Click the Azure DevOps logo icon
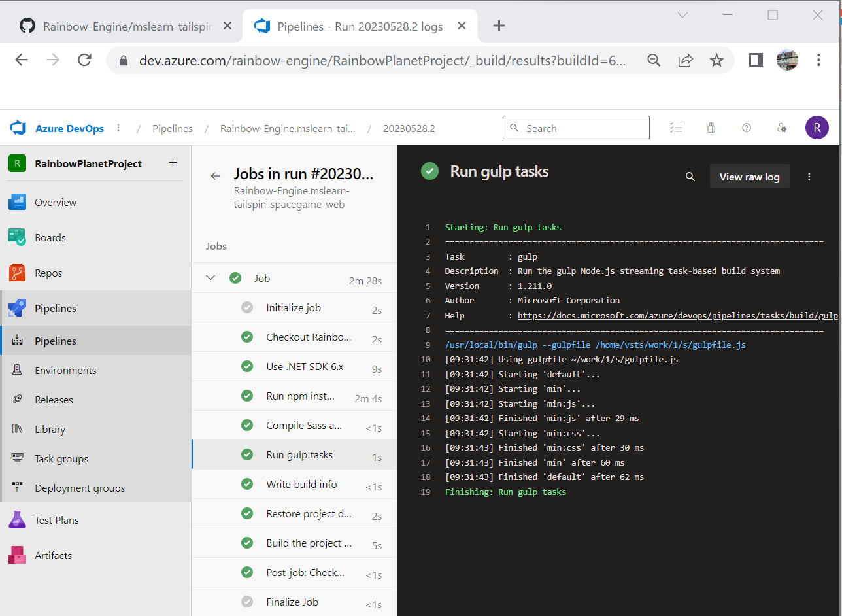This screenshot has width=842, height=616. click(17, 128)
